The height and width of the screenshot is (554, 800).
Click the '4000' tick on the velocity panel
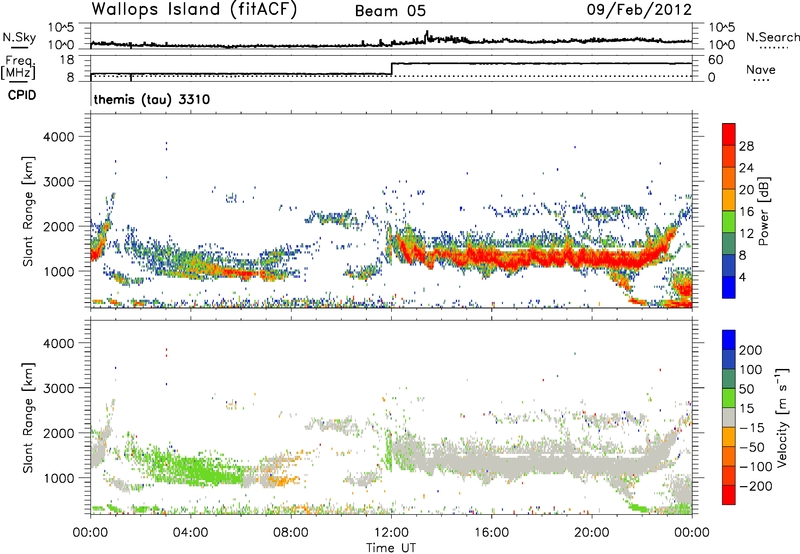[59, 343]
